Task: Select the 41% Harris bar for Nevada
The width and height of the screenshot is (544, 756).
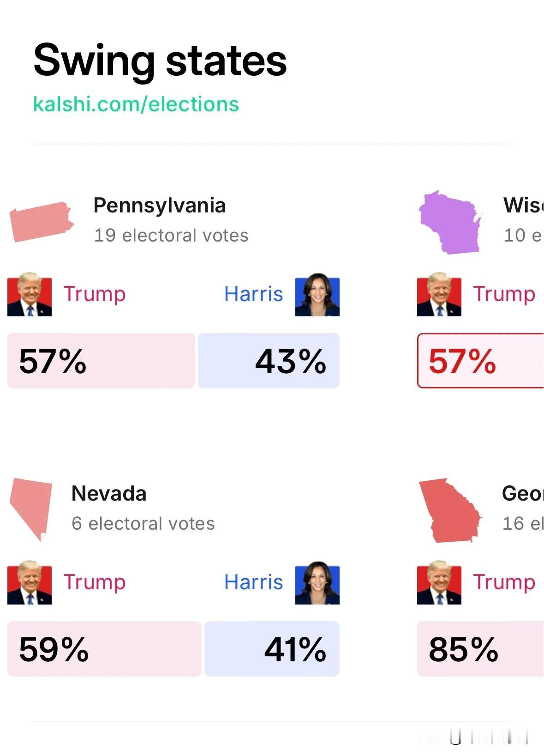Action: coord(272,649)
